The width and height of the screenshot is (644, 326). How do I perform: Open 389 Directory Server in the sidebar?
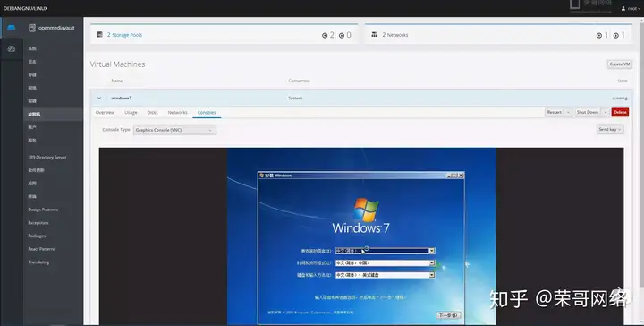click(47, 157)
